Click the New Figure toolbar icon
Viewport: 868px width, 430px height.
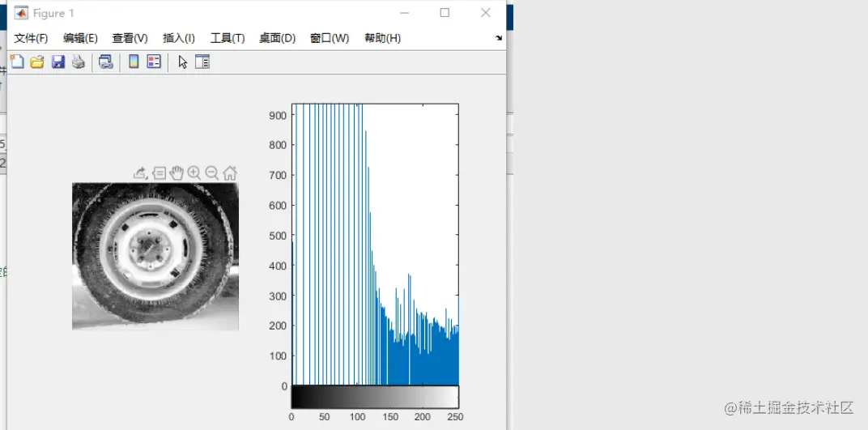click(17, 62)
